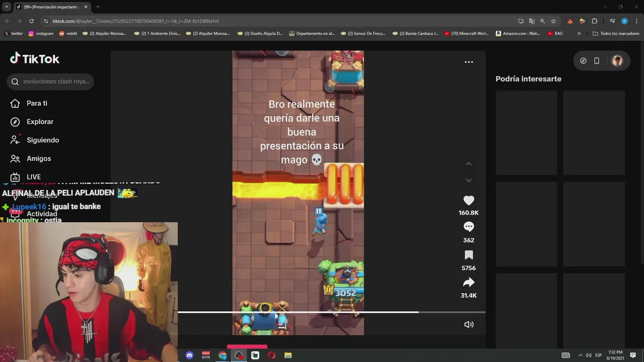The width and height of the screenshot is (644, 362).
Task: Click the TikTok search field
Action: click(50, 81)
